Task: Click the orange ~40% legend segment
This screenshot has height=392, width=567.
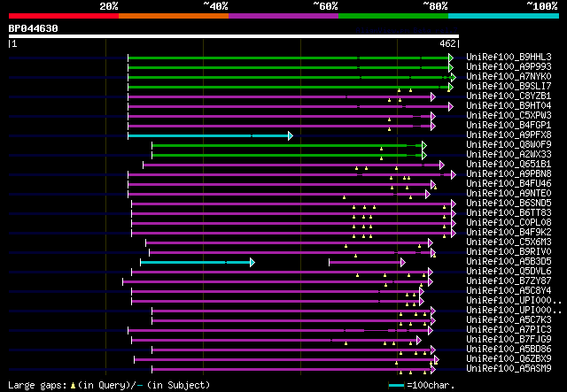Action: (174, 16)
